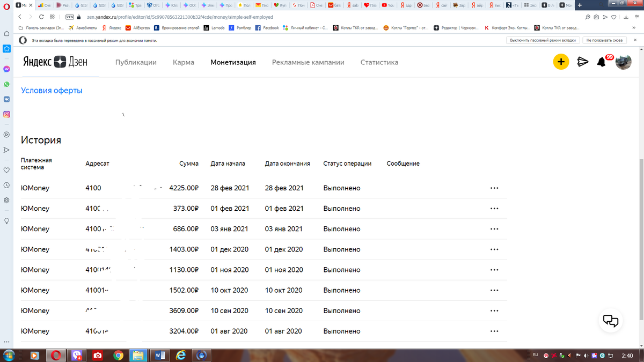The image size is (644, 362).
Task: Expand hidden bookmarks chevron
Action: point(634,28)
